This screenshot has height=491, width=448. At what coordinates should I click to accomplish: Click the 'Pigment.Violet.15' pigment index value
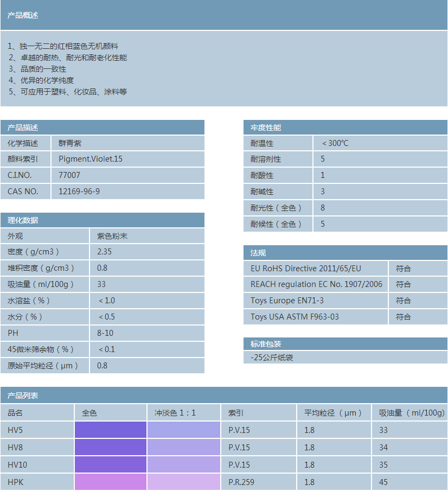(91, 159)
